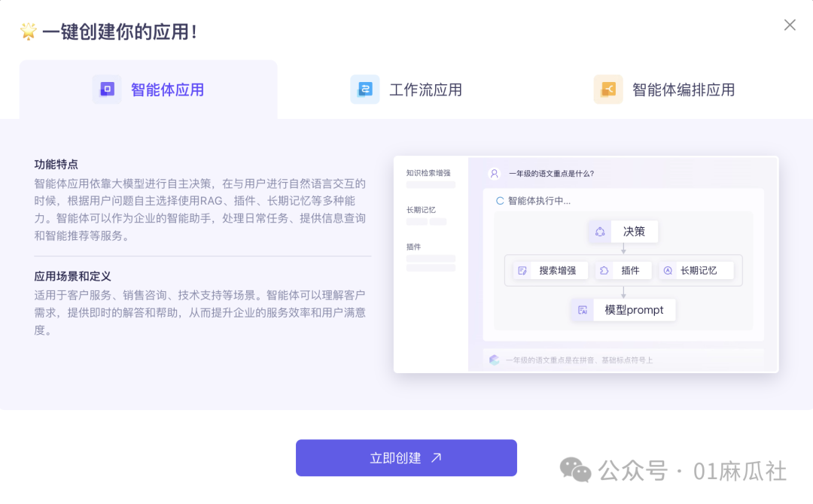Click the 插件 node icon
Screen dimensions: 813x504
604,270
